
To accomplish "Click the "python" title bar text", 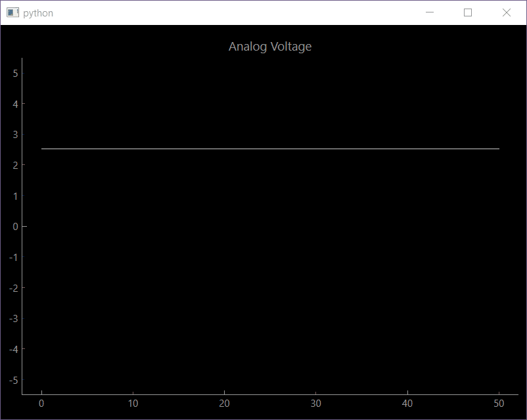I will tap(38, 13).
